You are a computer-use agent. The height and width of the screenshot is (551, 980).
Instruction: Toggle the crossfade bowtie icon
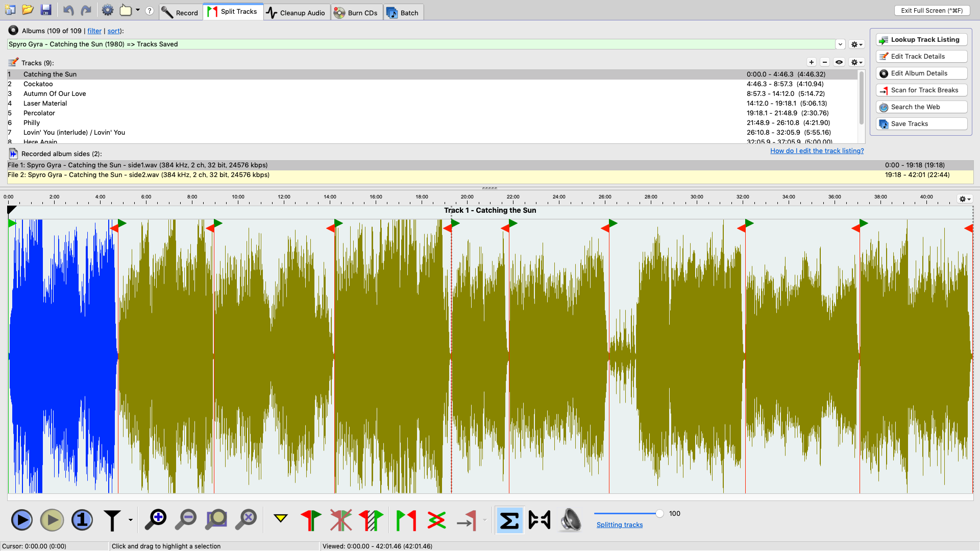pos(540,520)
